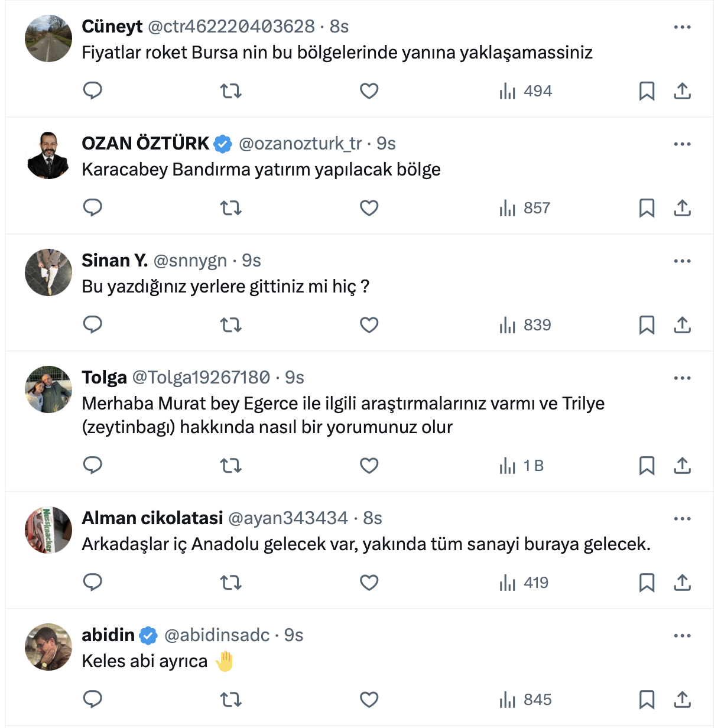Open more options on Tolga's tweet
721x728 pixels.
point(682,378)
